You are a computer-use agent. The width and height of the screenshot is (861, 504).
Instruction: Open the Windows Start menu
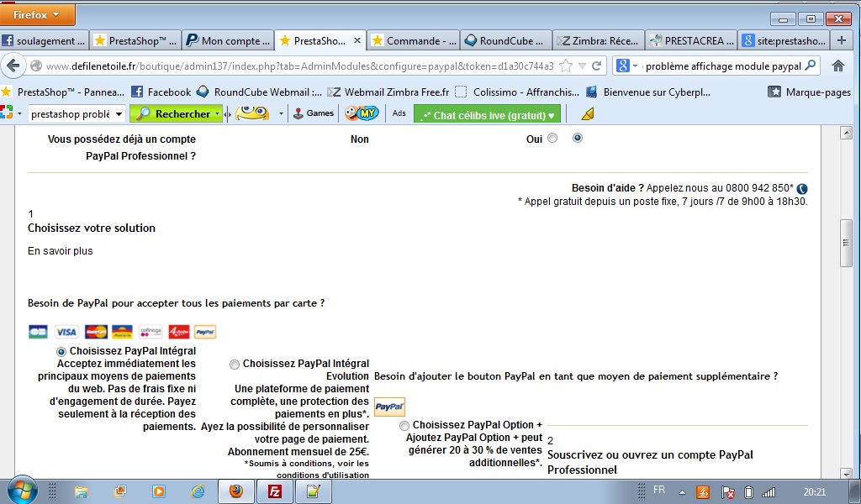tap(22, 490)
